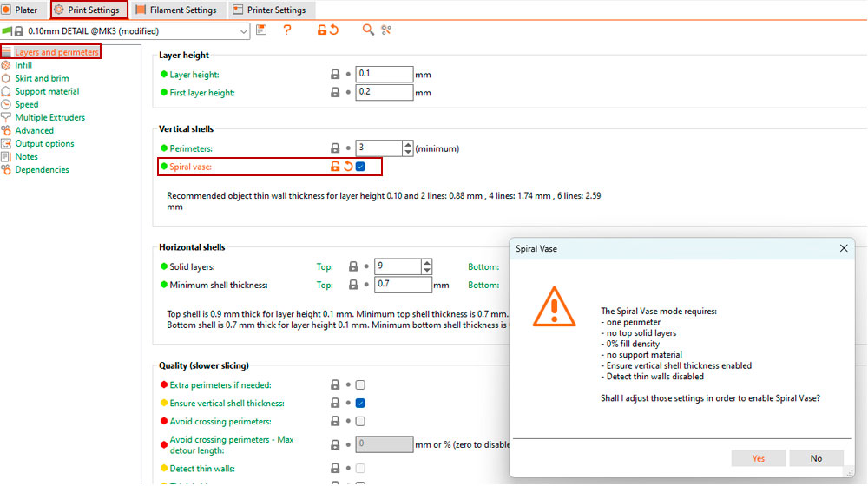
Task: Toggle Ensure vertical shell thickness checkbox
Action: [360, 404]
